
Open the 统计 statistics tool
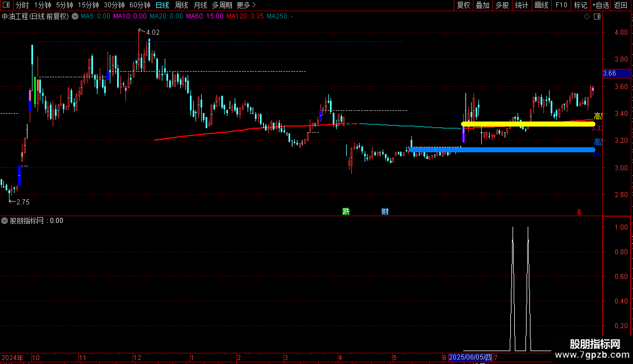pos(522,5)
